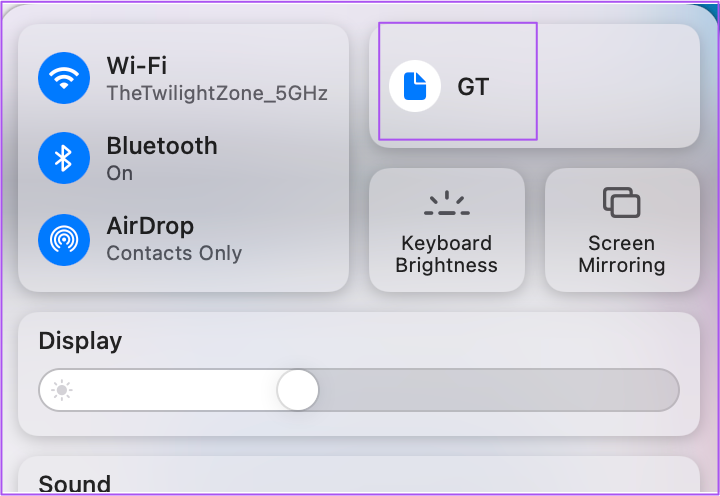Open Bluetooth options via its label
This screenshot has width=720, height=496.
click(162, 146)
